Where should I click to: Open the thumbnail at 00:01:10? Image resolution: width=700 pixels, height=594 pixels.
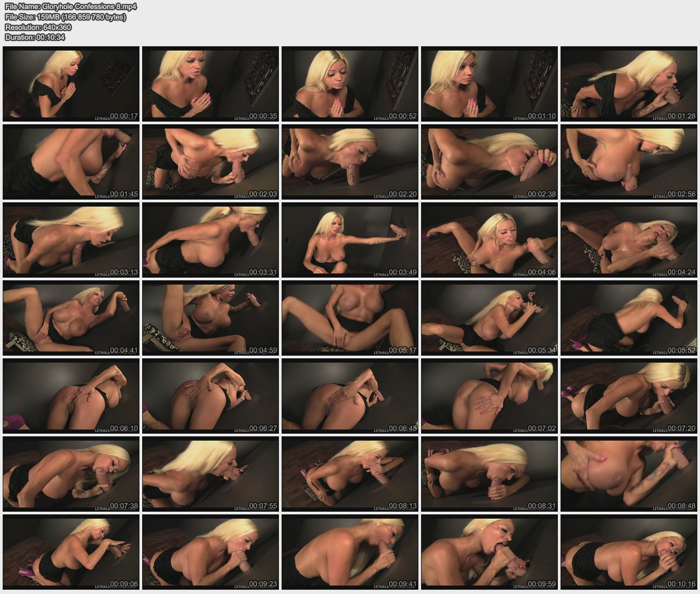[489, 84]
